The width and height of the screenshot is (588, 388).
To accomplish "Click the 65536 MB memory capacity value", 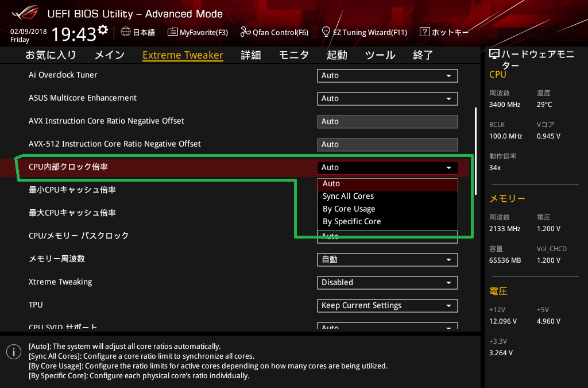I will (505, 260).
